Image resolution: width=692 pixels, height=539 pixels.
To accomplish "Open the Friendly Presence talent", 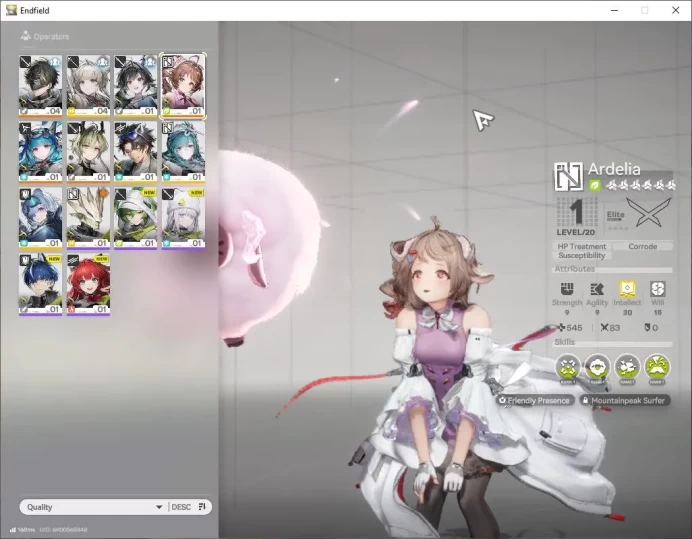I will pyautogui.click(x=534, y=400).
